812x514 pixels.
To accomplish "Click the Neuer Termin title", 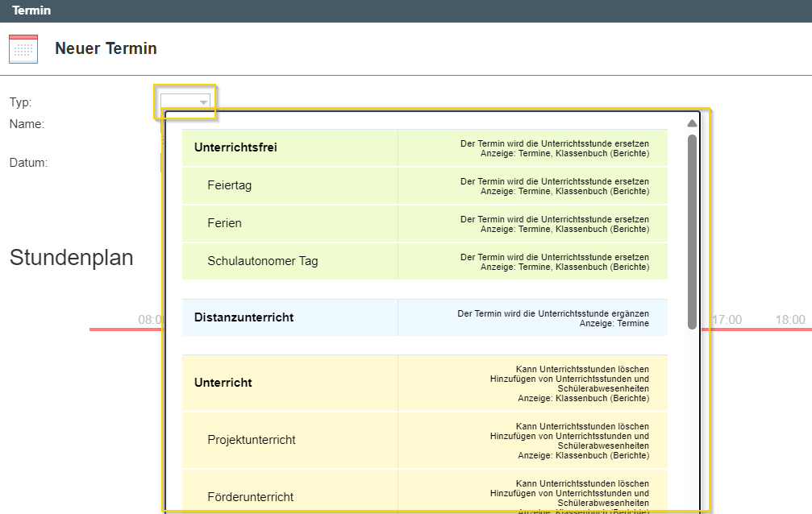I will click(106, 48).
